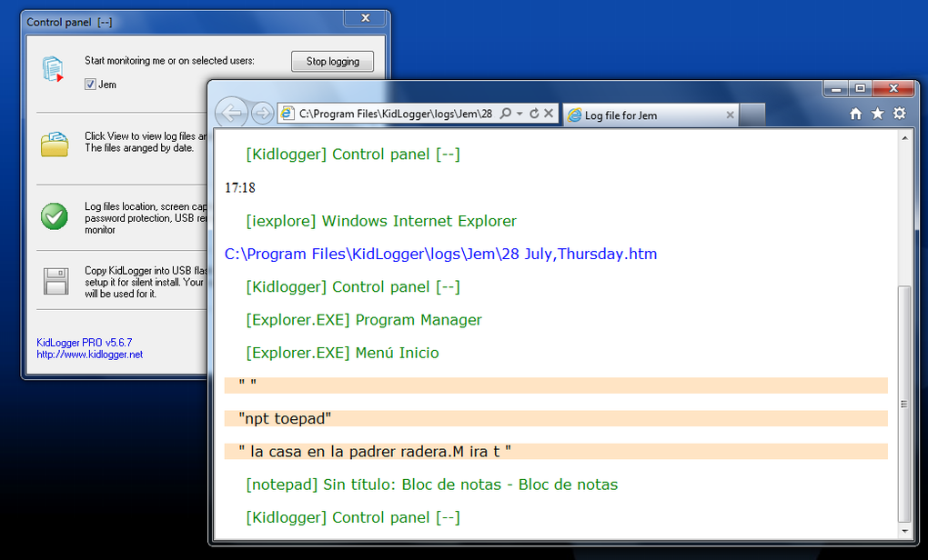
Task: Click the Stop logging button
Action: (x=333, y=62)
